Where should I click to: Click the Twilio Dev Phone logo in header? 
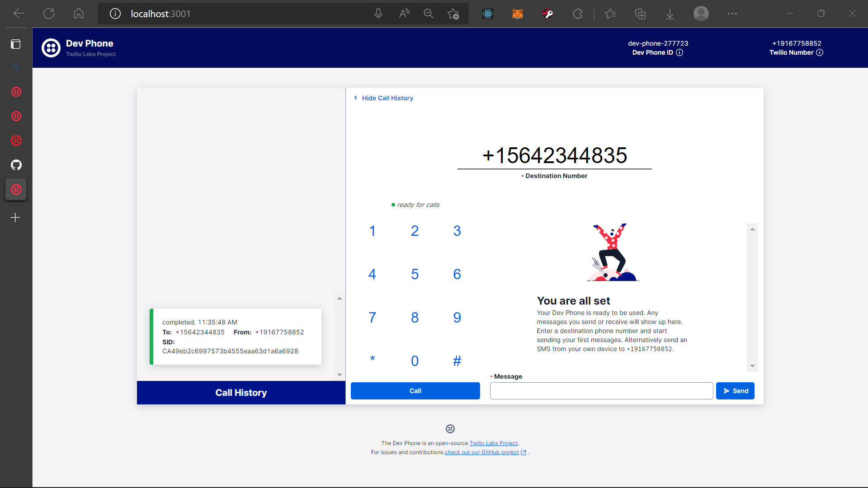[x=51, y=47]
